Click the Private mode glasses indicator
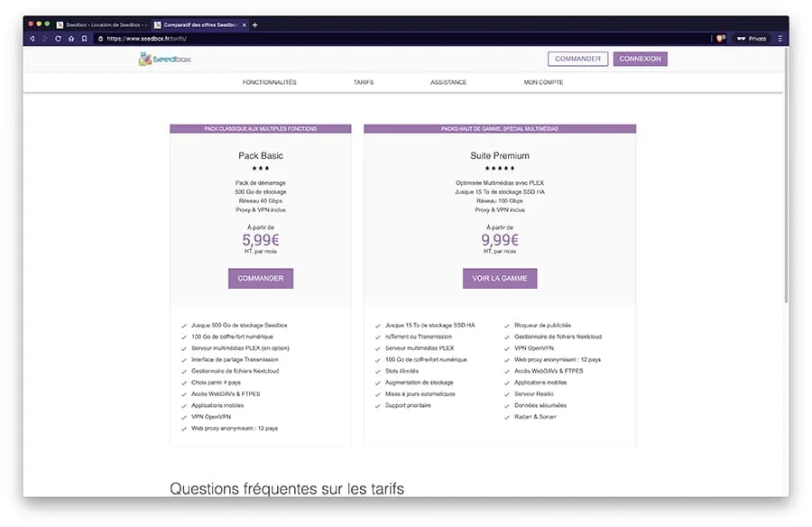 tap(752, 39)
